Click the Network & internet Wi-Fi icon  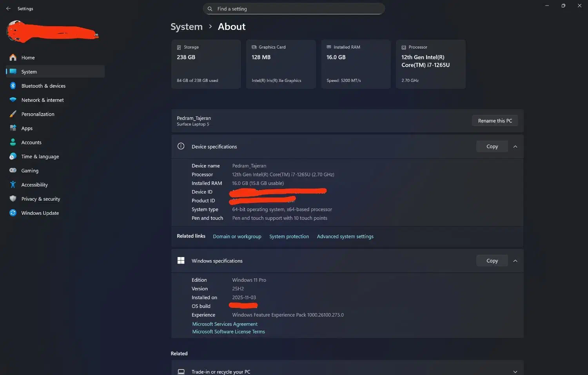(x=13, y=100)
